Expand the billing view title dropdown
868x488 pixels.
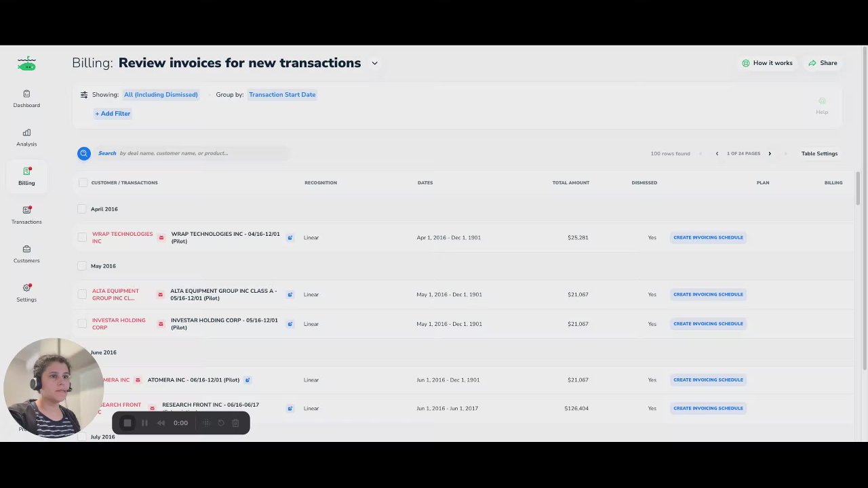[374, 63]
